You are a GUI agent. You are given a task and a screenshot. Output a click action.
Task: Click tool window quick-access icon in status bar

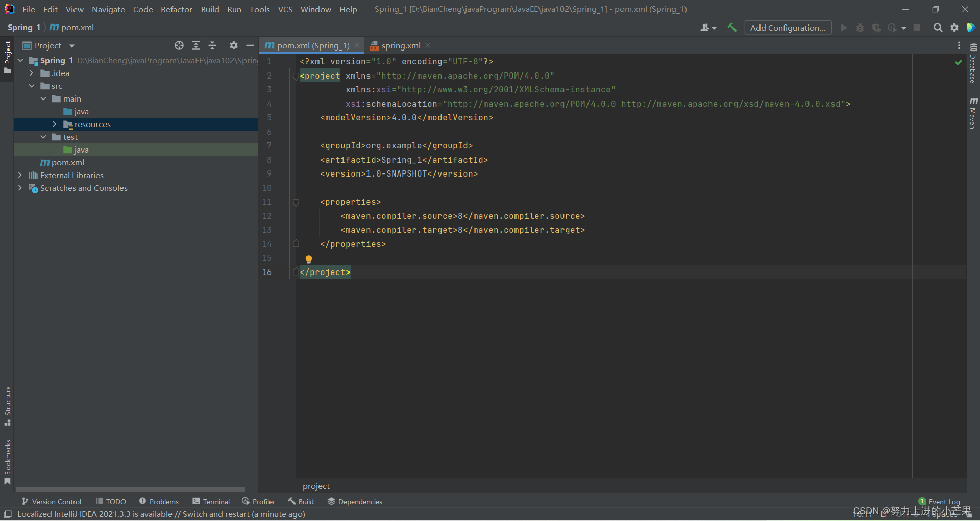pos(8,514)
